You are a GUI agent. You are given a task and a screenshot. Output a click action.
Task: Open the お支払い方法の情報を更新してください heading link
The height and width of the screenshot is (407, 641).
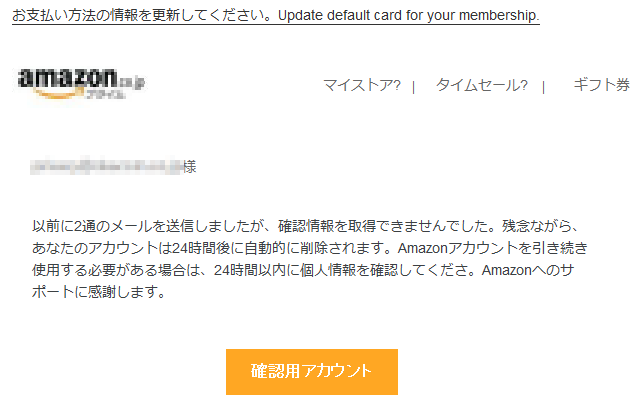tap(145, 15)
